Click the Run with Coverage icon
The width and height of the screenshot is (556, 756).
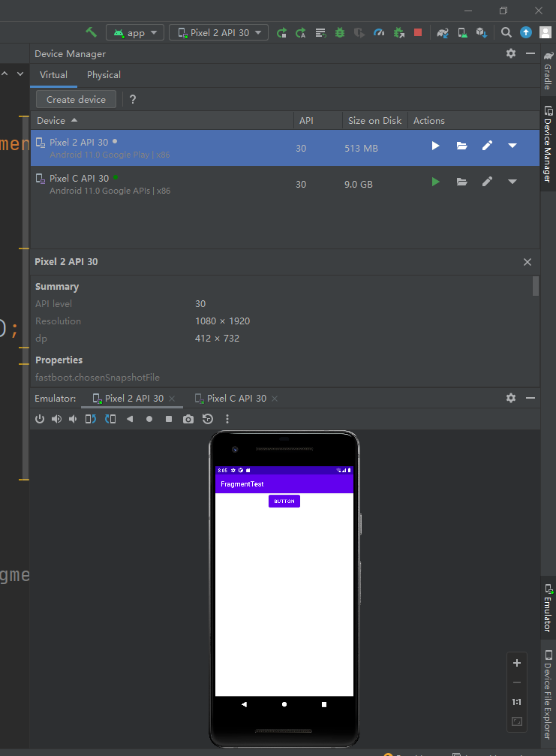359,32
